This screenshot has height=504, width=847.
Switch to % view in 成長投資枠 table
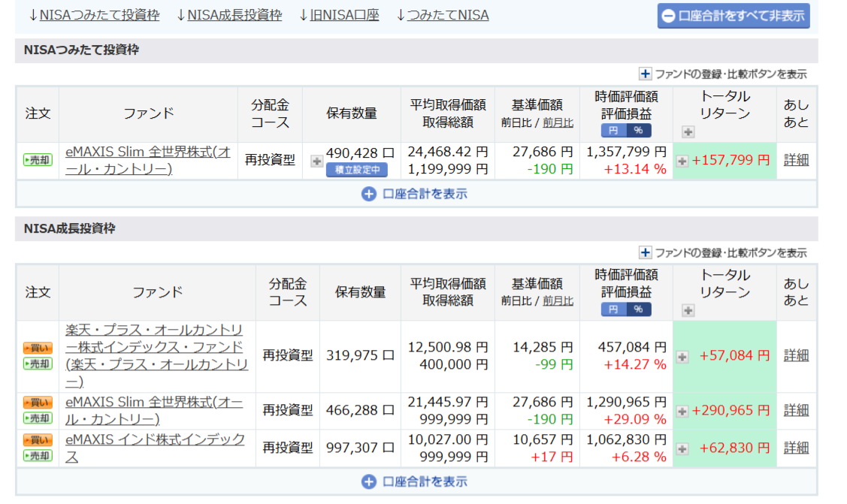tap(639, 309)
